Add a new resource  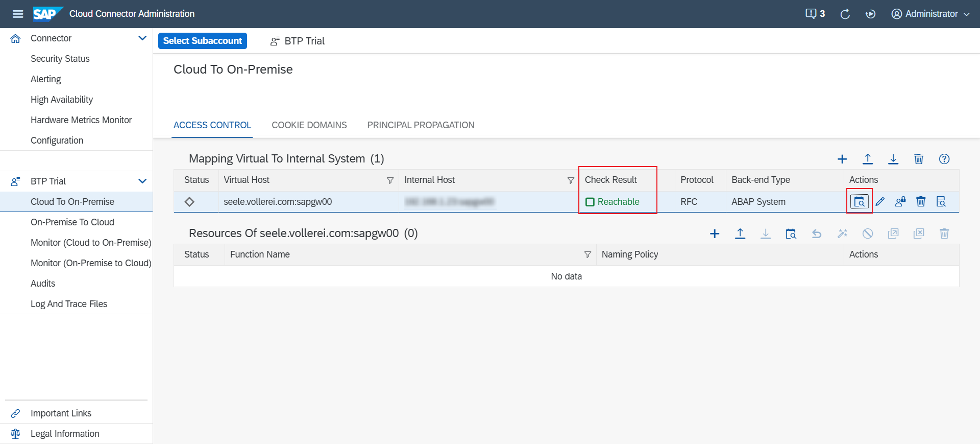[x=715, y=233]
